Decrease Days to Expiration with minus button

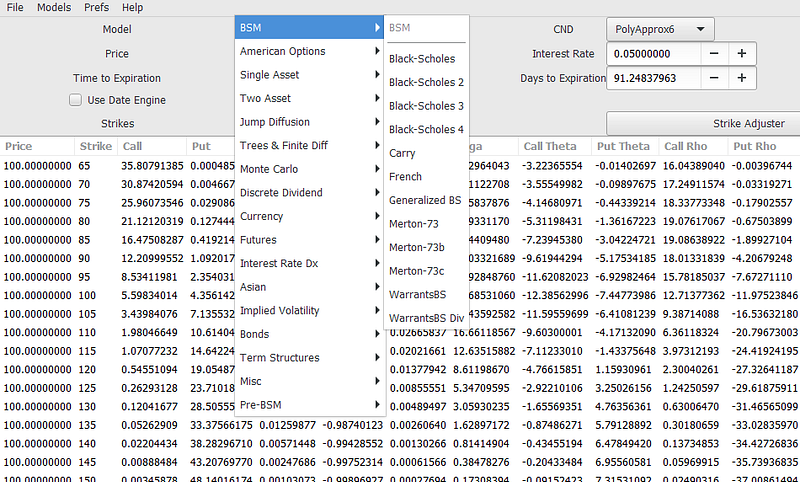pos(714,78)
